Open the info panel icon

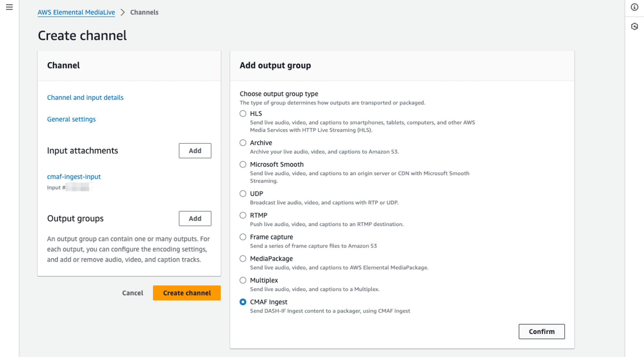pos(634,7)
